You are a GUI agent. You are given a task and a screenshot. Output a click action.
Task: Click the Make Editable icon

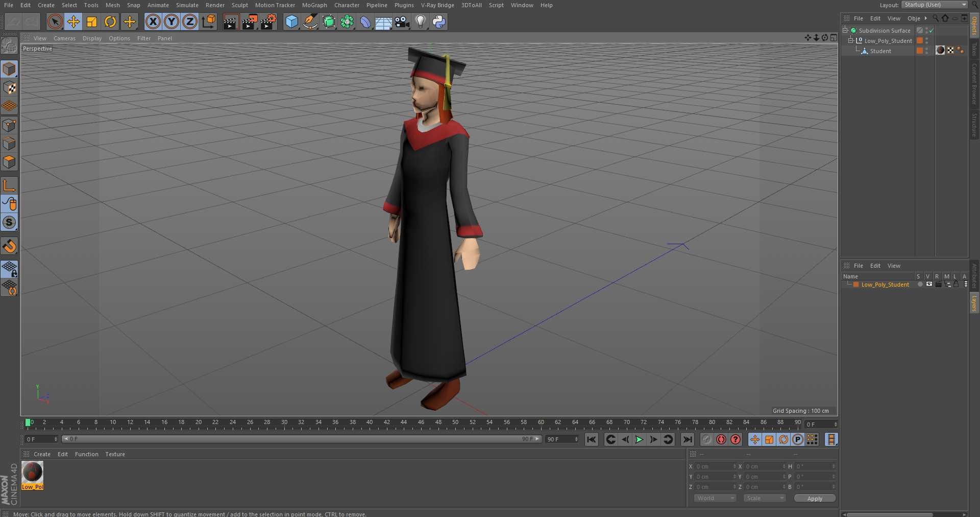click(9, 46)
